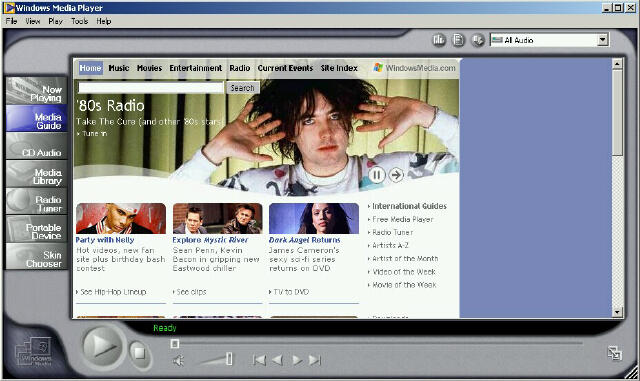The height and width of the screenshot is (381, 640).
Task: Toggle shuffle icon in top toolbar
Action: pos(478,40)
